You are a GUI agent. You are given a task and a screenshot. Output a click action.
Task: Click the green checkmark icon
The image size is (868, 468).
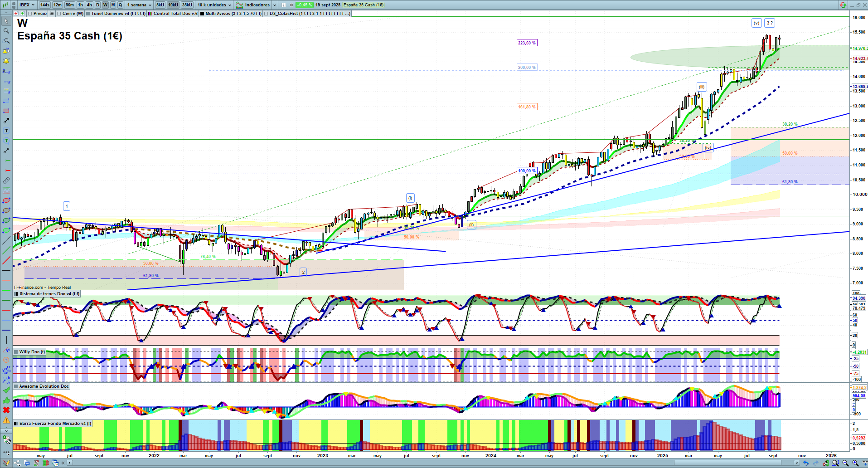(x=6, y=390)
